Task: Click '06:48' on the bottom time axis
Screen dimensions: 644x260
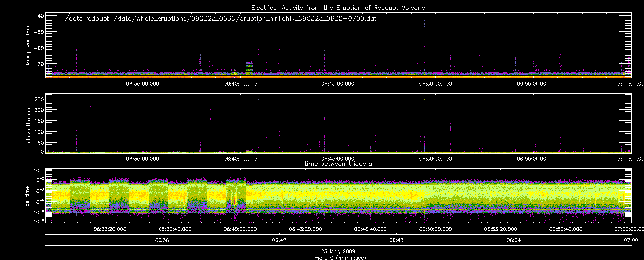Action: point(396,240)
